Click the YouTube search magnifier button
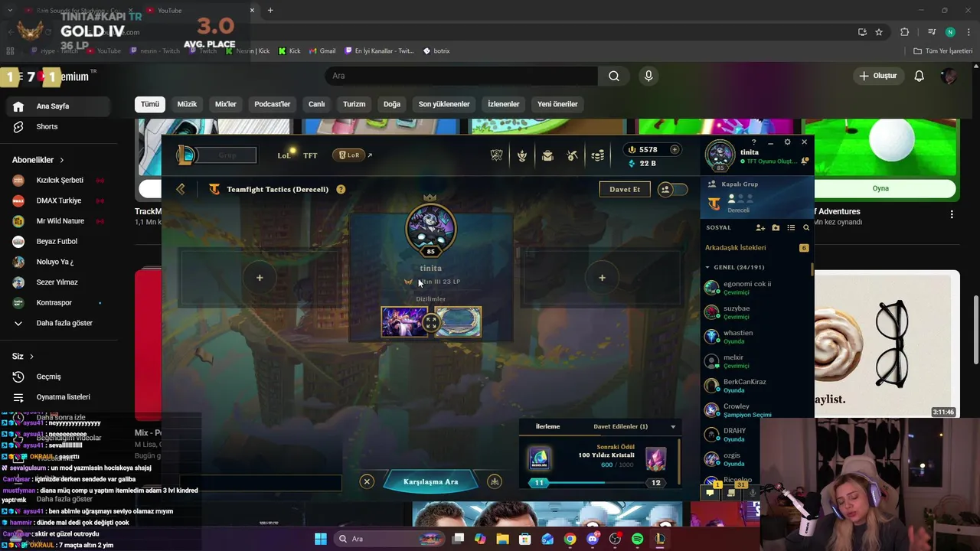Image resolution: width=980 pixels, height=551 pixels. pyautogui.click(x=614, y=76)
